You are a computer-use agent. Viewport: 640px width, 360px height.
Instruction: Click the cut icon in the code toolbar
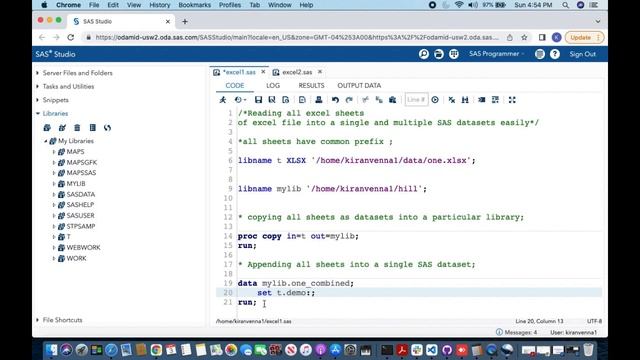(365, 100)
